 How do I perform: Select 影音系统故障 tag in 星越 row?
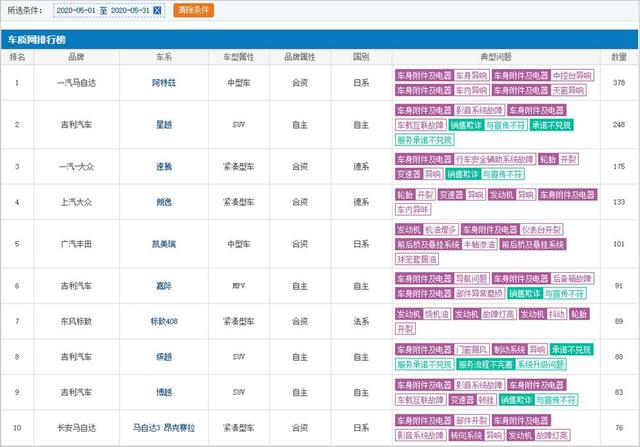479,110
